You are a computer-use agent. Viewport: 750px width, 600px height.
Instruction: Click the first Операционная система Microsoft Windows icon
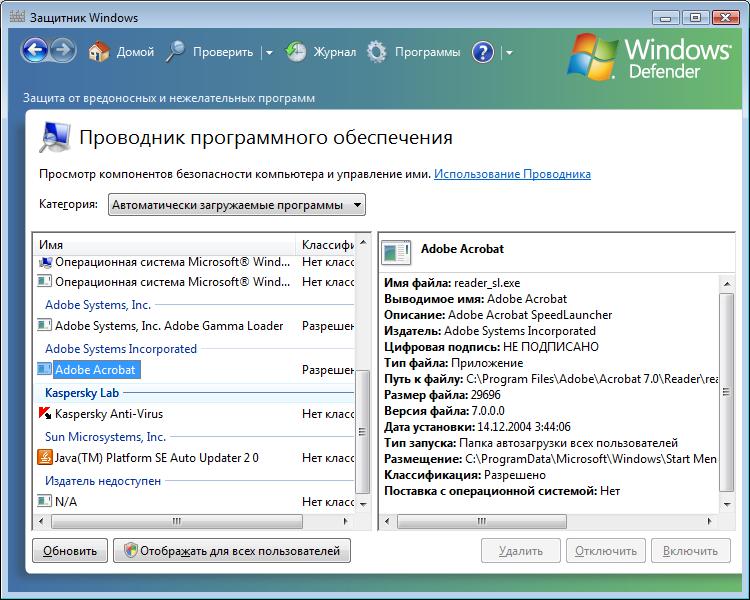coord(44,262)
